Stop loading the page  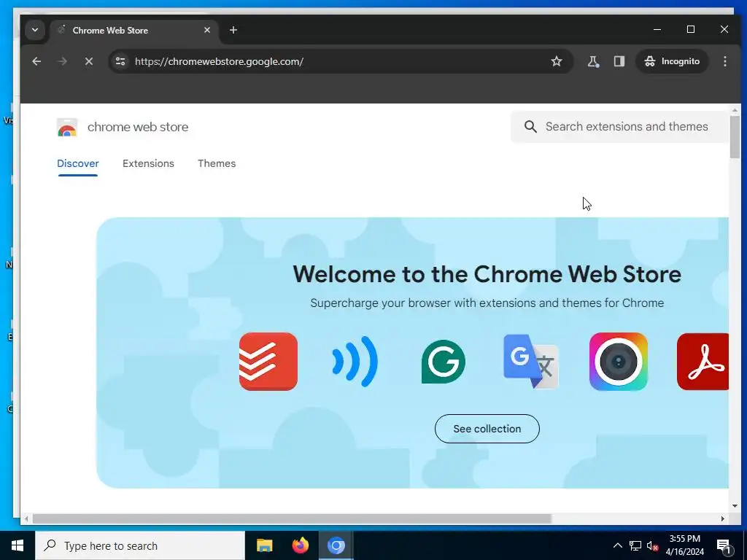tap(88, 61)
